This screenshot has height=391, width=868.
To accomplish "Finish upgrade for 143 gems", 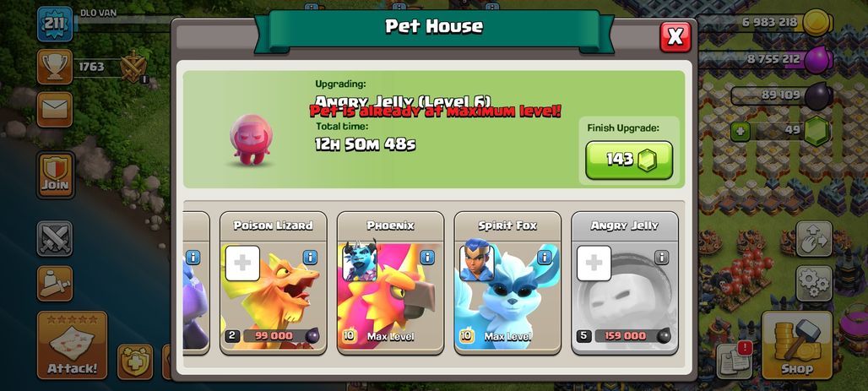I will pyautogui.click(x=629, y=160).
